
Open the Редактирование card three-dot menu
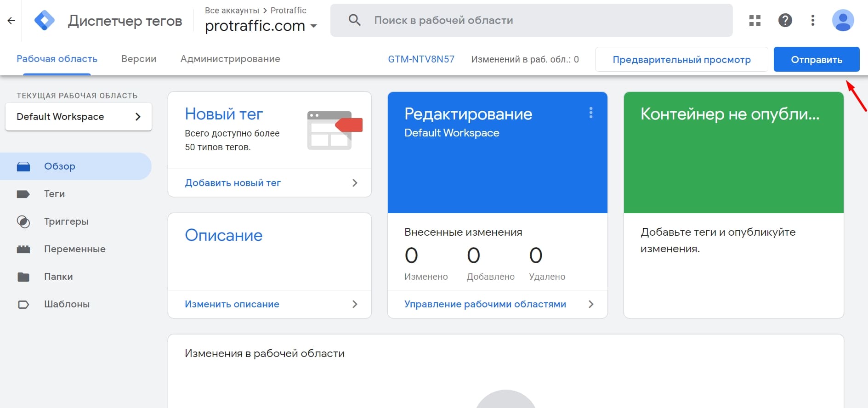[x=591, y=113]
